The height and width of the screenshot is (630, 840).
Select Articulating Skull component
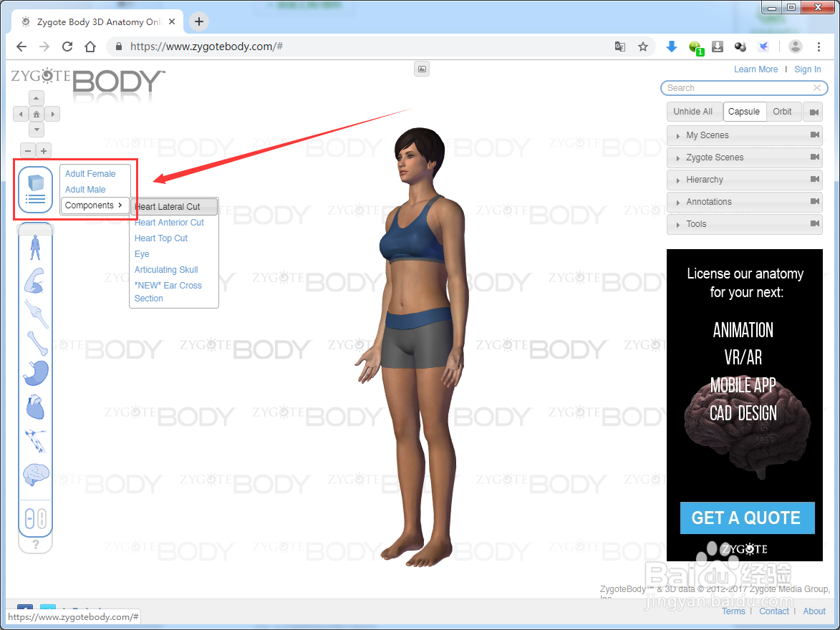point(166,269)
